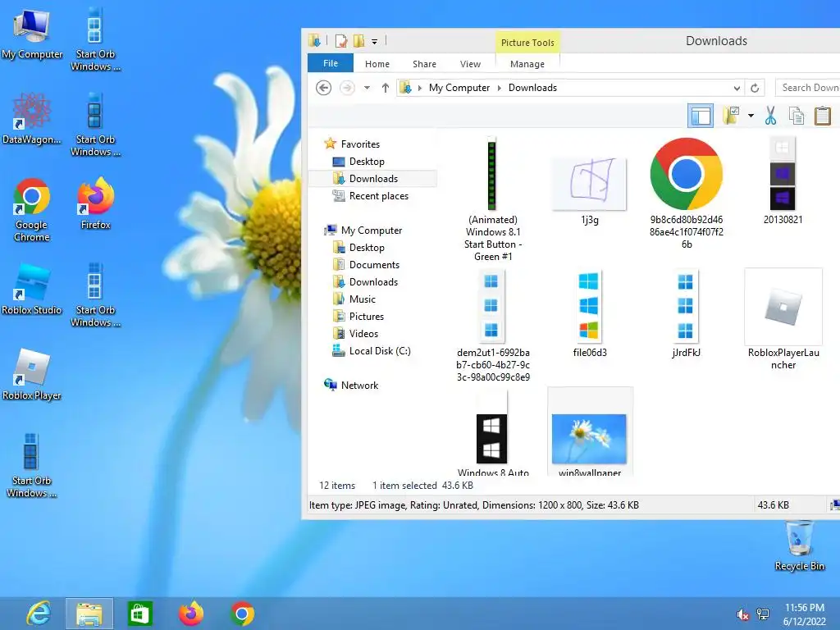The width and height of the screenshot is (840, 630).
Task: Select the RobloxPlayerLauncher file
Action: tap(783, 320)
